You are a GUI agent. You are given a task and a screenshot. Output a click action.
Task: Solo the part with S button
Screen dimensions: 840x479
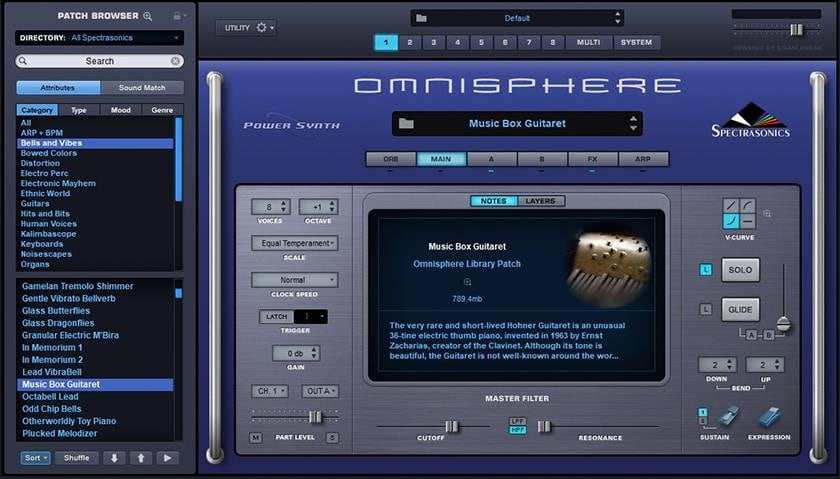(332, 438)
